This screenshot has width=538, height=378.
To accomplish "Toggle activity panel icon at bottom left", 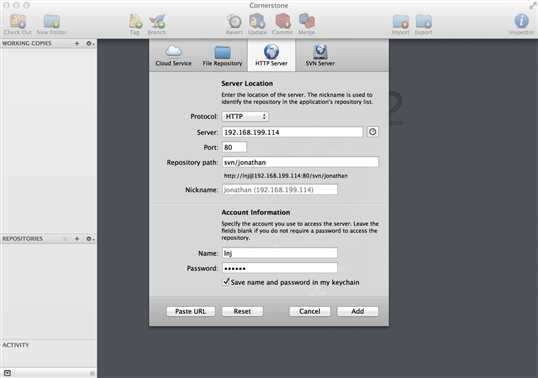I will 8,373.
